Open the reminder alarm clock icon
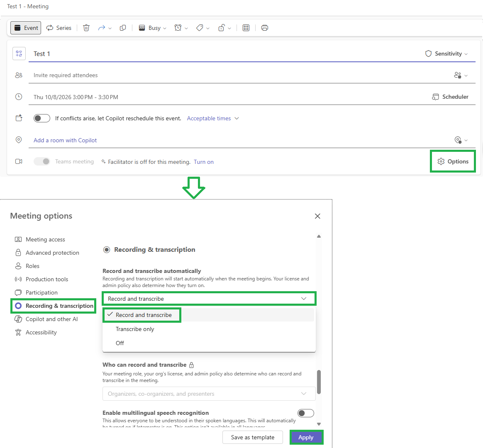The height and width of the screenshot is (448, 483). coord(178,28)
